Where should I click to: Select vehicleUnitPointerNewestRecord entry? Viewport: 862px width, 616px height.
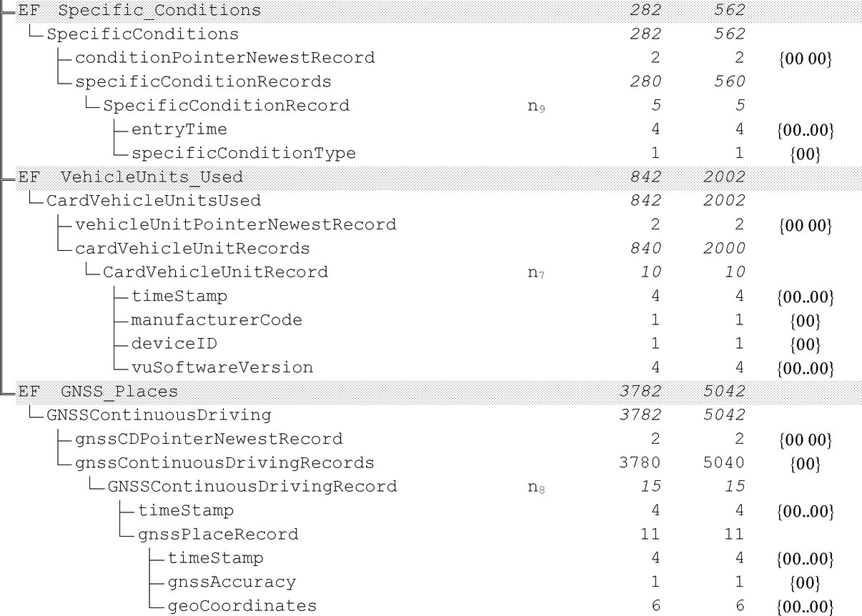click(x=235, y=224)
